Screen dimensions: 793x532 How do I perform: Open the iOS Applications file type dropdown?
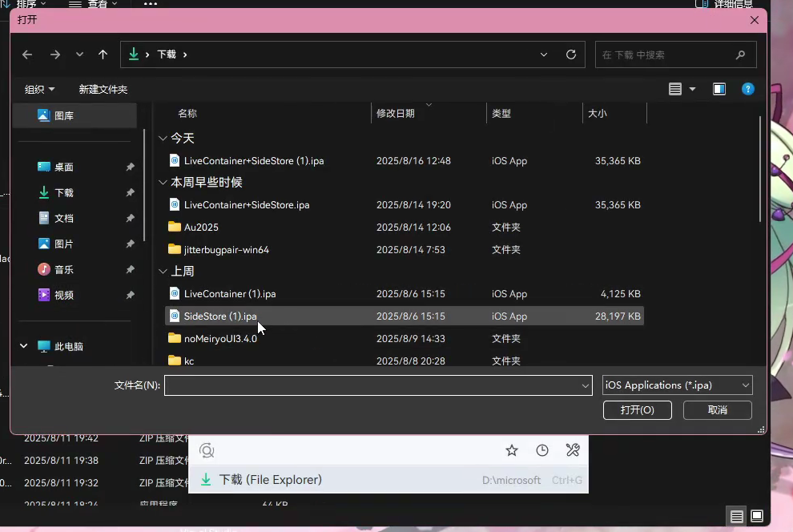pos(677,385)
